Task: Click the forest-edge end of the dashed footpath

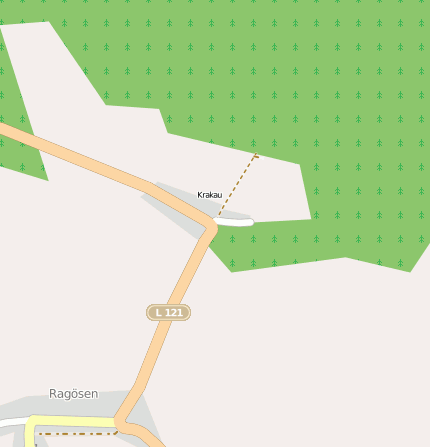Action: [256, 154]
